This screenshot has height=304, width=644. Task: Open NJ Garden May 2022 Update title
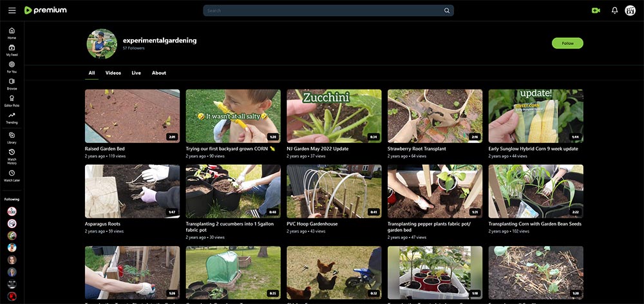tap(317, 149)
